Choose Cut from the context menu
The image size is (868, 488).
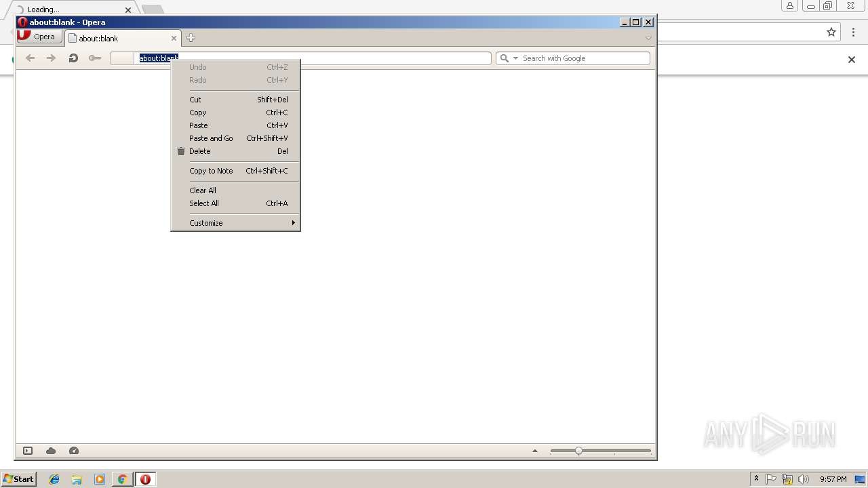[x=235, y=100]
